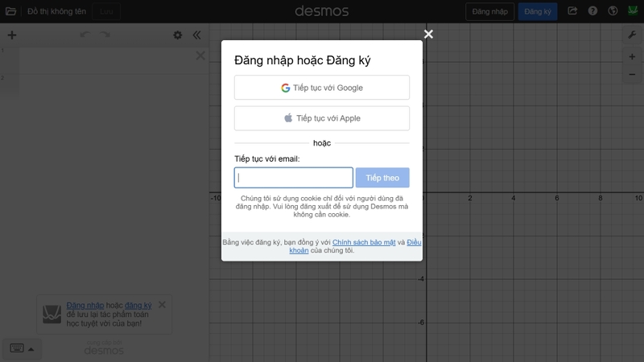
Task: Zoom in on the graph
Action: click(632, 56)
